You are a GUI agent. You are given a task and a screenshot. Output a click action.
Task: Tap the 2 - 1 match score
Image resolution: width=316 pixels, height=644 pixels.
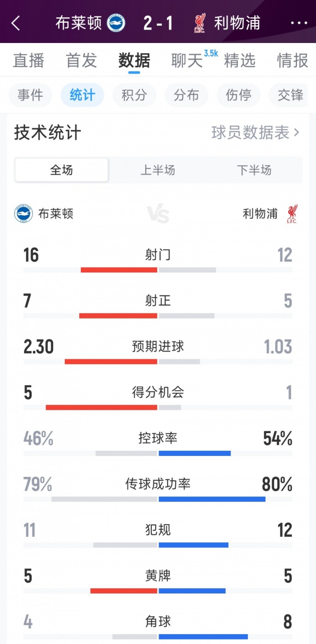pos(158,23)
